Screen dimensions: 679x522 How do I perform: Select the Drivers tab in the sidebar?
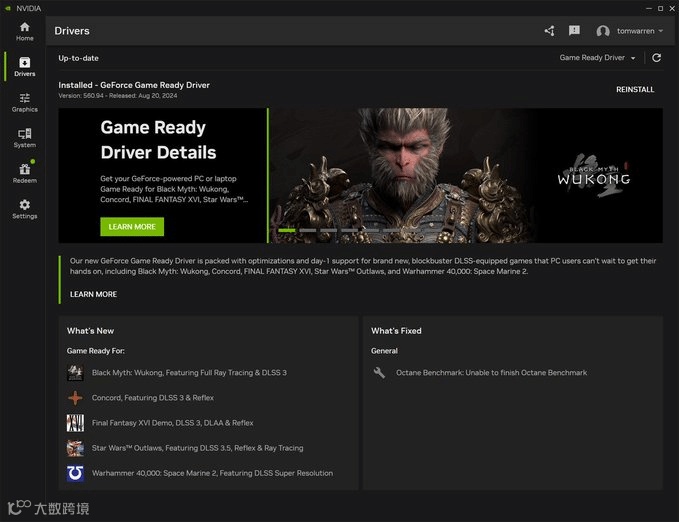(24, 66)
